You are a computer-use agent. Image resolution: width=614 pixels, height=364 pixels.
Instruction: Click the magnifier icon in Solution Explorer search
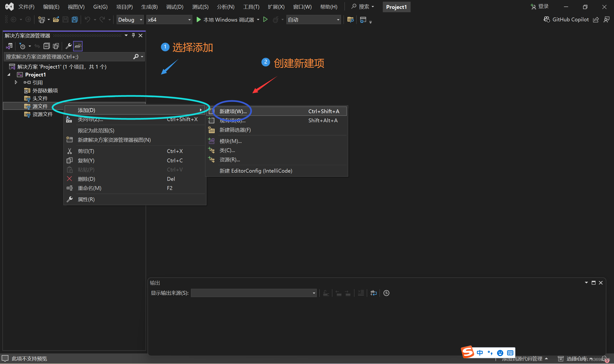pos(136,57)
